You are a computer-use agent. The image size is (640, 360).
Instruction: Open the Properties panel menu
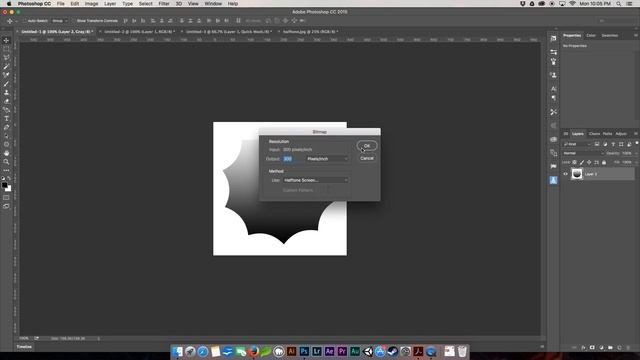pos(636,36)
